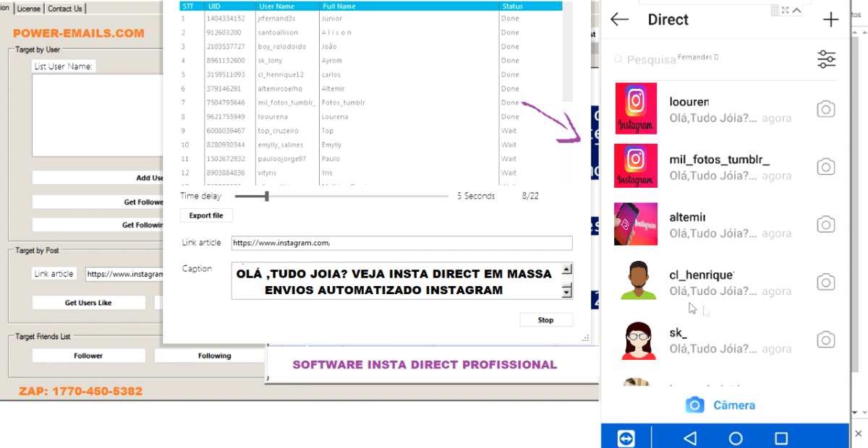Click the UID cell 1404334152

[226, 19]
